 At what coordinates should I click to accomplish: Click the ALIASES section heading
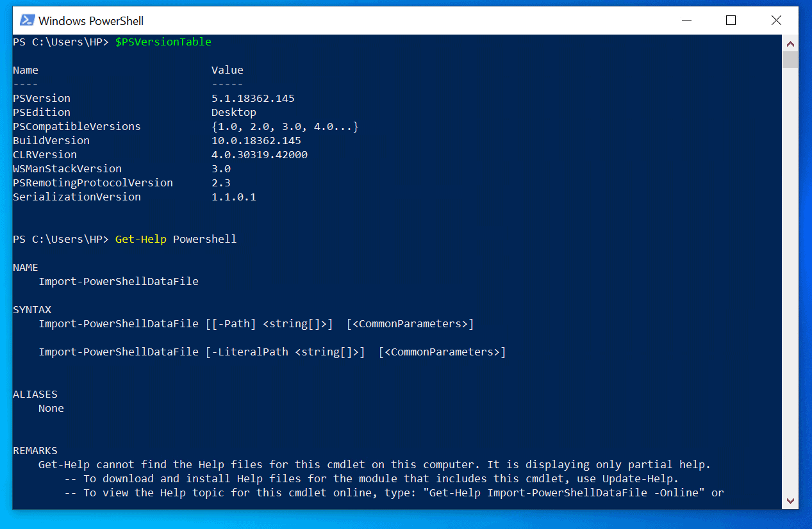35,395
